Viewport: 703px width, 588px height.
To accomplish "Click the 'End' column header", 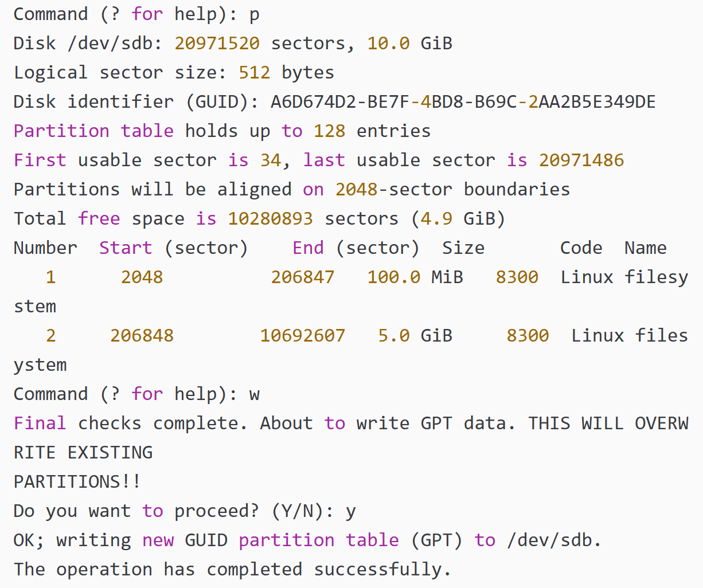I will pos(308,248).
